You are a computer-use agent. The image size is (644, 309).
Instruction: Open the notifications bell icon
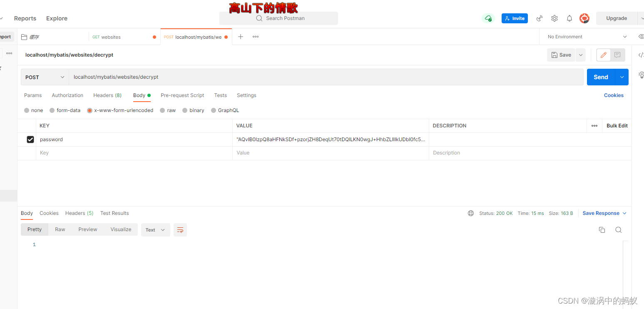click(569, 18)
